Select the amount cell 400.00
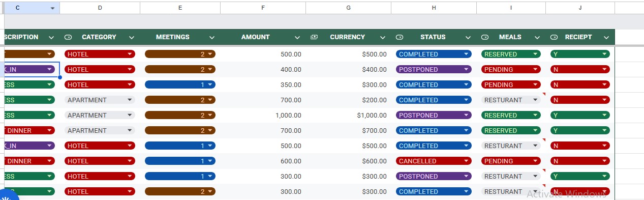 pyautogui.click(x=263, y=69)
